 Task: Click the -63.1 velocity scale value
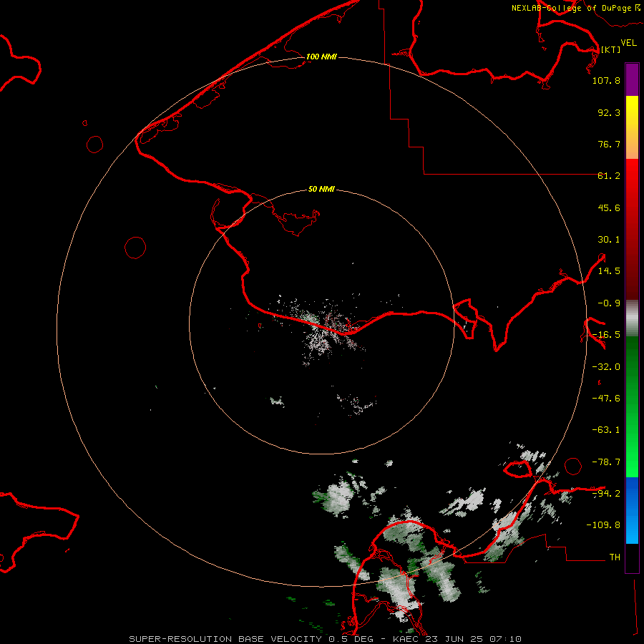606,430
